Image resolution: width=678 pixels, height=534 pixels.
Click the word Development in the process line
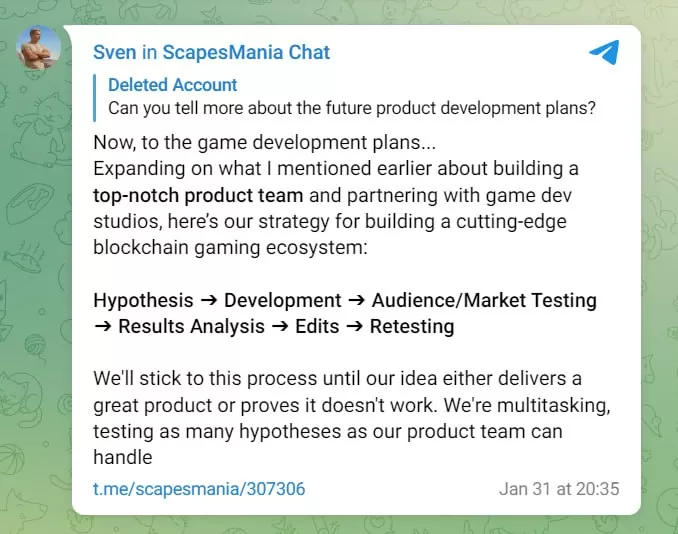click(x=283, y=300)
